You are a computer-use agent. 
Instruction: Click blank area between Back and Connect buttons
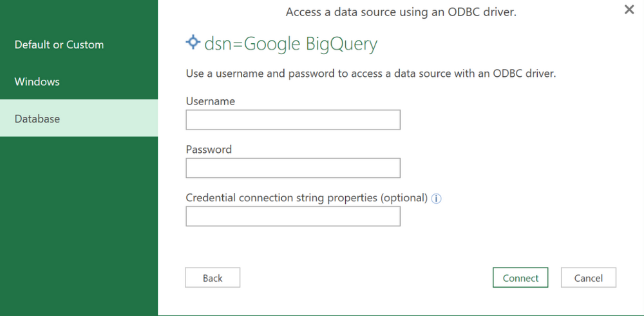coord(366,278)
